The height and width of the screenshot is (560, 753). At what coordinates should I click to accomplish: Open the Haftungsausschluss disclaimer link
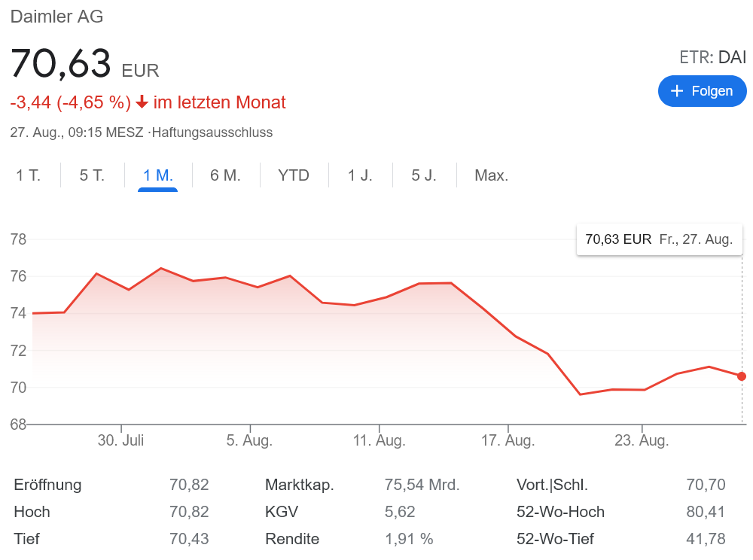pyautogui.click(x=212, y=132)
